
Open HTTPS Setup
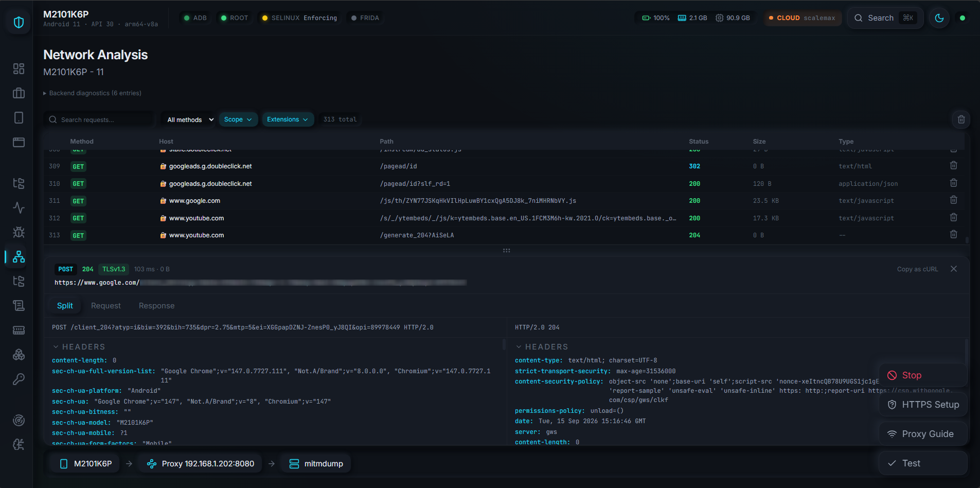coord(923,405)
